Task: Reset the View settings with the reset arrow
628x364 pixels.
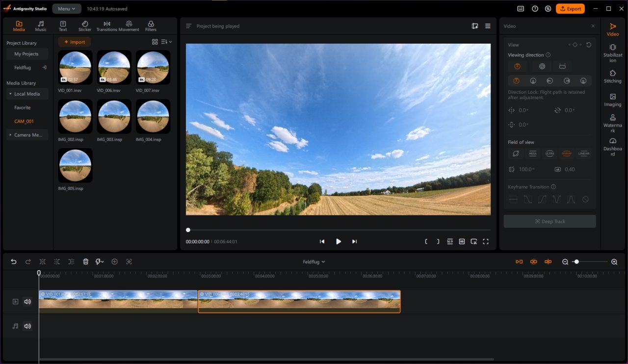Action: click(x=589, y=45)
